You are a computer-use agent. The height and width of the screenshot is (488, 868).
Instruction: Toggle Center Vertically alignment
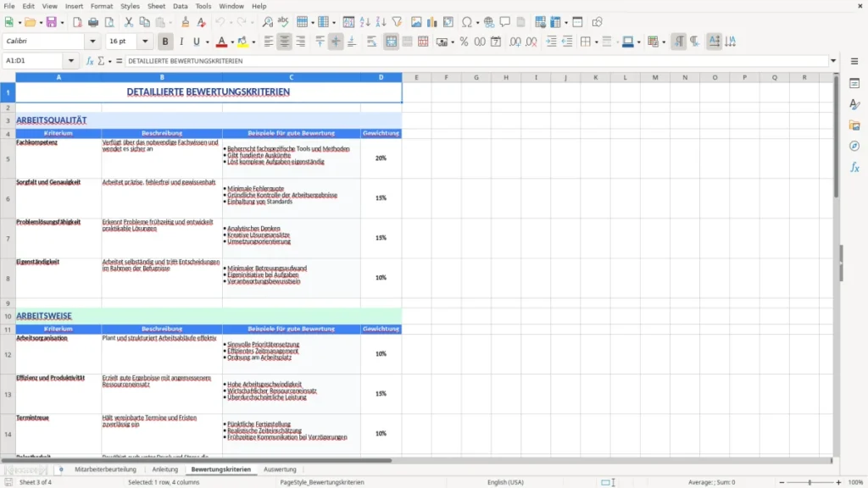[x=336, y=42]
